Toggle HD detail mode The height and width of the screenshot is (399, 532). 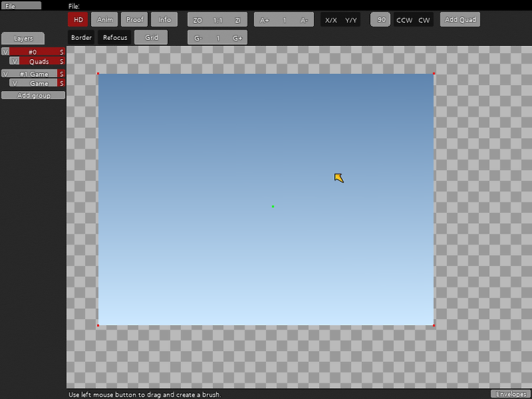pyautogui.click(x=78, y=20)
